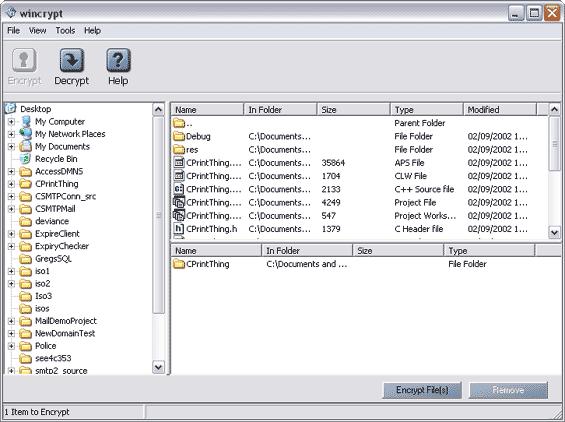Select the My Documents icon

click(26, 146)
